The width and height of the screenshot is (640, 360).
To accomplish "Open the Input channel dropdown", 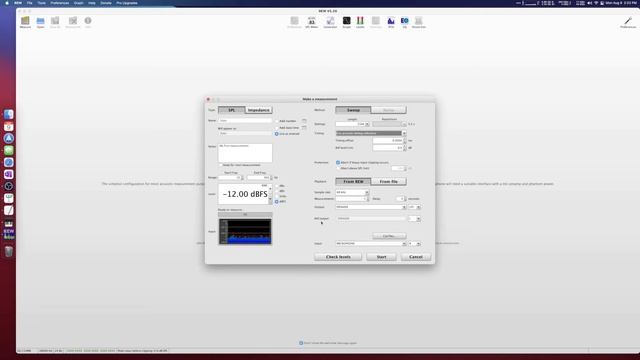I will point(414,244).
